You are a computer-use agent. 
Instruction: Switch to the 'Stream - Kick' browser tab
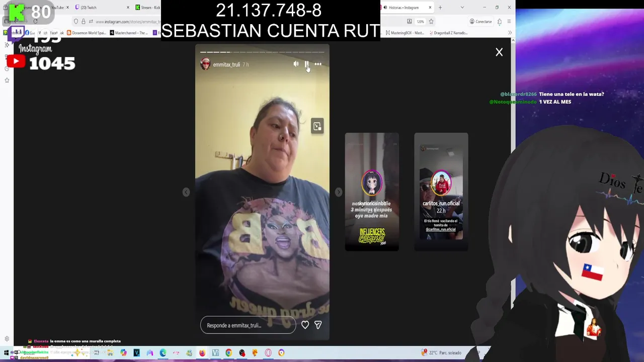pos(147,8)
